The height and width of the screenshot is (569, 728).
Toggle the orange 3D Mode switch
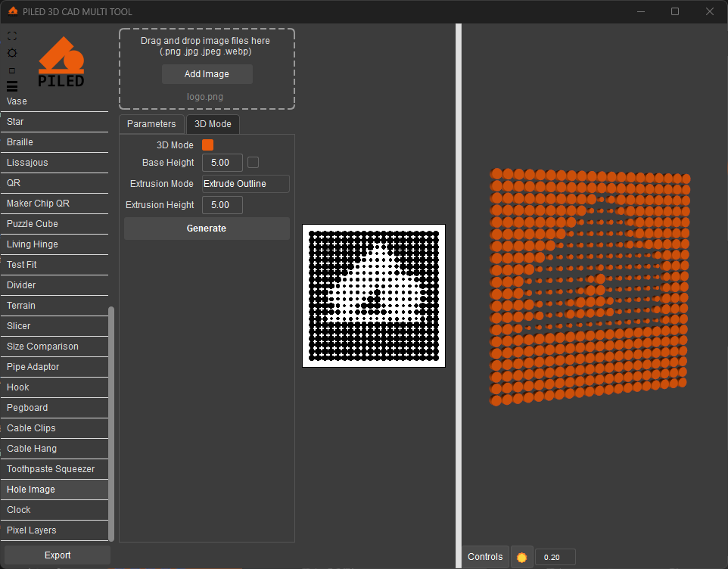[207, 145]
